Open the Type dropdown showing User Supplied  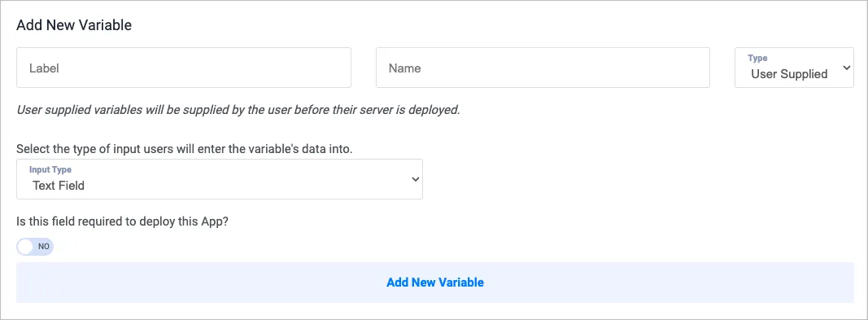click(794, 68)
